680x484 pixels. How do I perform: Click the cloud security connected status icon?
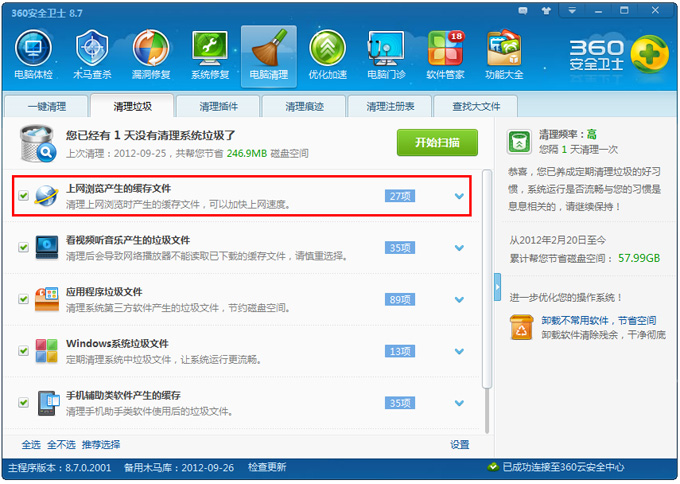pos(493,467)
